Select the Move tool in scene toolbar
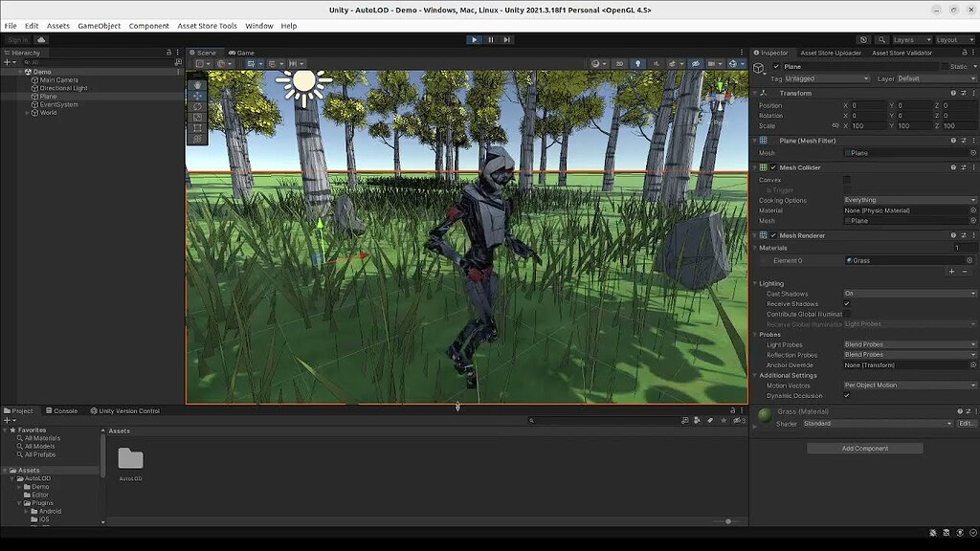The width and height of the screenshot is (980, 551). [198, 95]
